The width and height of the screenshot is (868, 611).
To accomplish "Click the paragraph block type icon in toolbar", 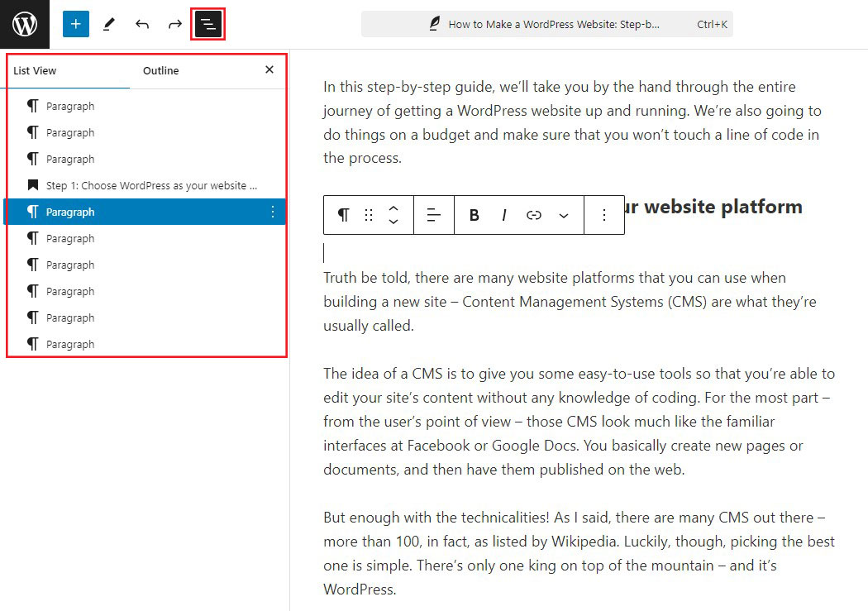I will (x=344, y=215).
